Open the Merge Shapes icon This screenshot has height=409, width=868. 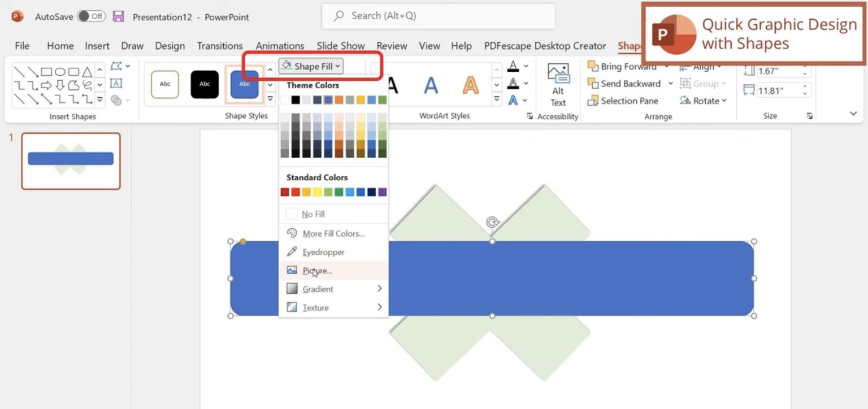coord(116,100)
